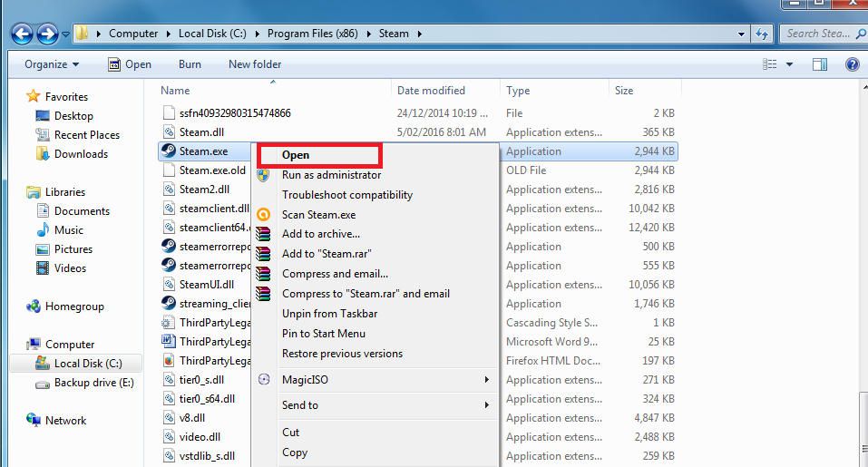Viewport: 868px width, 467px height.
Task: Select the first steamerrorreporter application icon
Action: click(169, 247)
